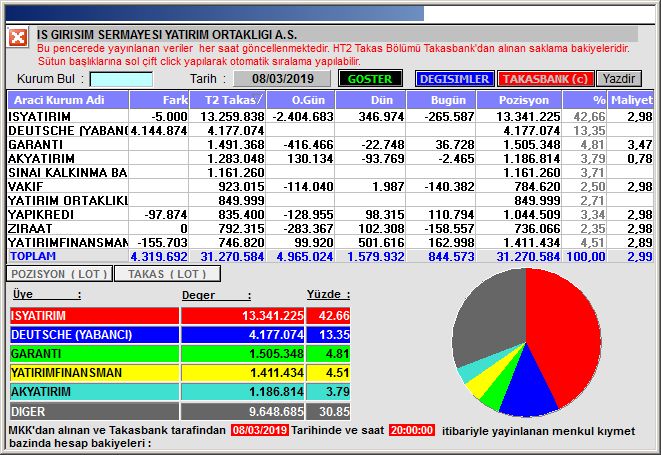Sort by Bugün column header

click(441, 100)
